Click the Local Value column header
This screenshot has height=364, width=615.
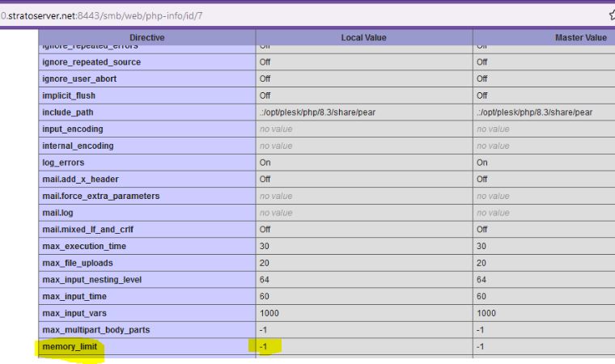coord(363,37)
